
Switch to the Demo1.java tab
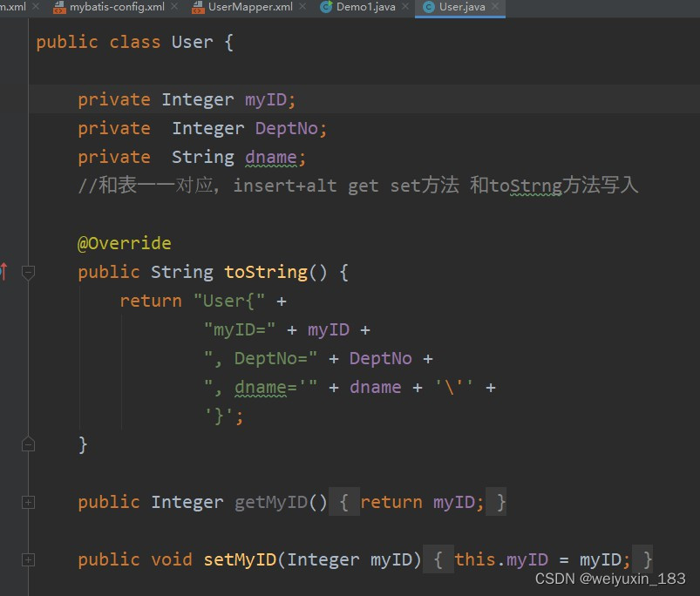click(x=365, y=7)
